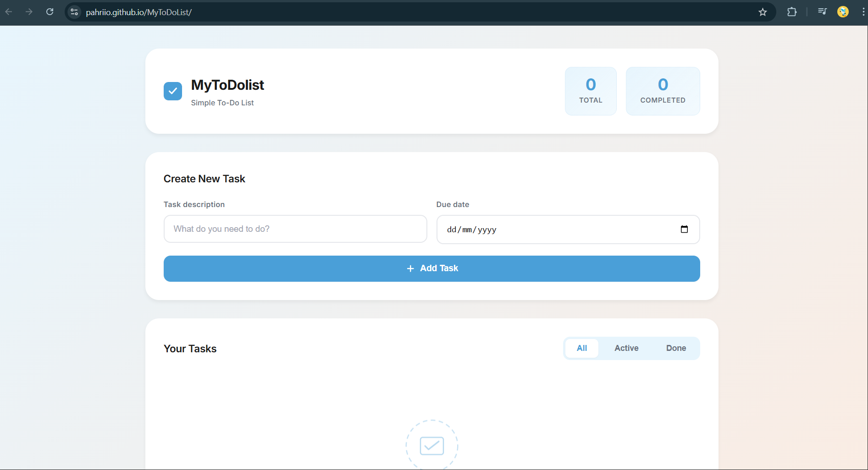Show only Active tasks

pyautogui.click(x=626, y=348)
